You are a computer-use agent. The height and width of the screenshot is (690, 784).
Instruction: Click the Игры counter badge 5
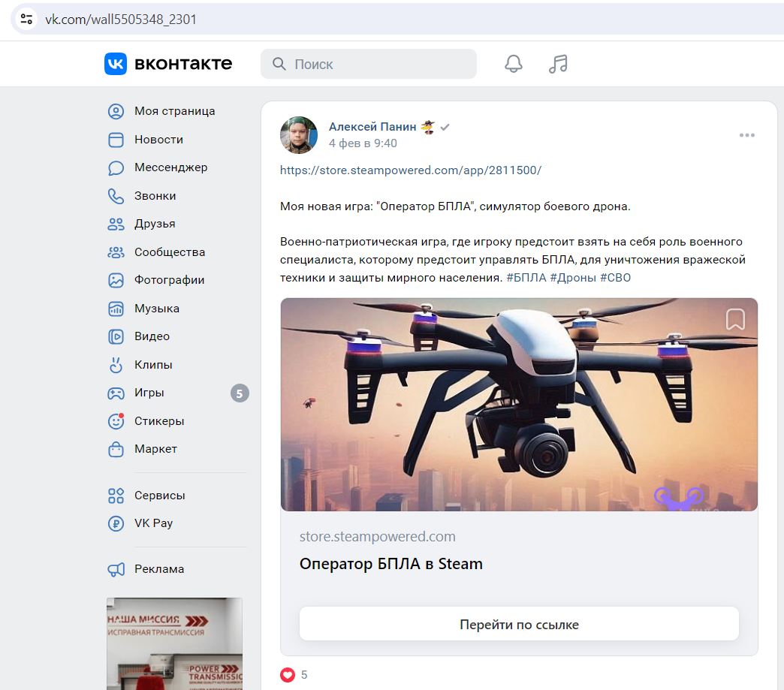[x=240, y=393]
